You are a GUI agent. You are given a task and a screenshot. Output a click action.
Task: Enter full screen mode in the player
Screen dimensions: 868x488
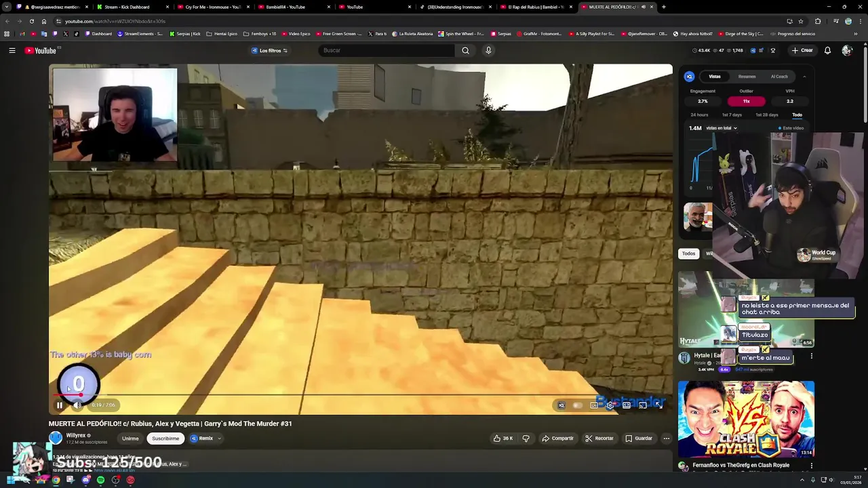tap(658, 405)
